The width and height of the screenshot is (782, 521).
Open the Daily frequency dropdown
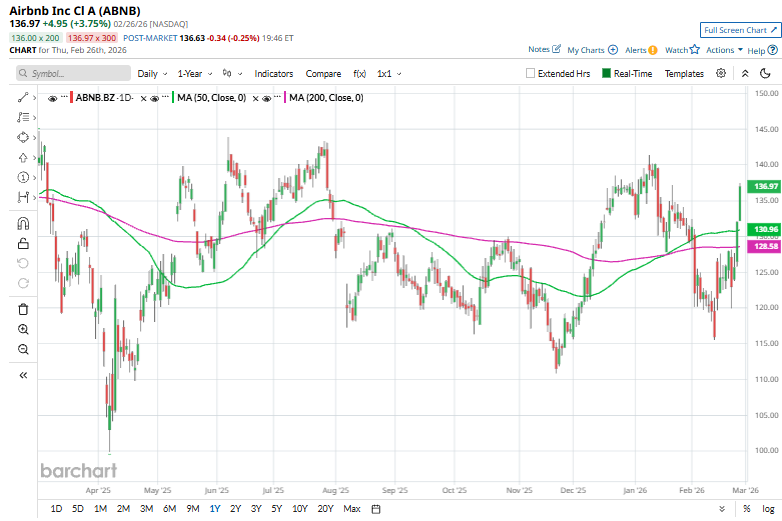coord(152,73)
